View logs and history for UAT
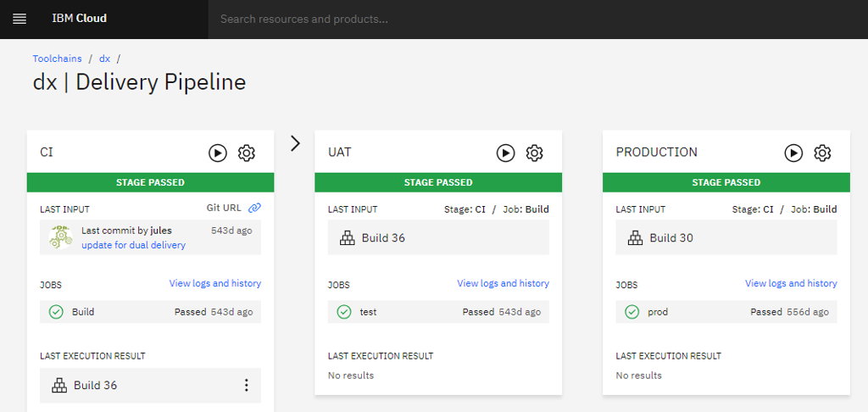 point(503,283)
